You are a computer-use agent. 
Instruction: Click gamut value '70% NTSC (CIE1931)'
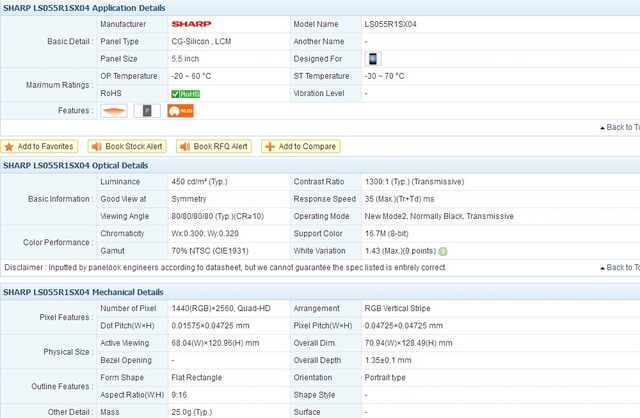(210, 251)
